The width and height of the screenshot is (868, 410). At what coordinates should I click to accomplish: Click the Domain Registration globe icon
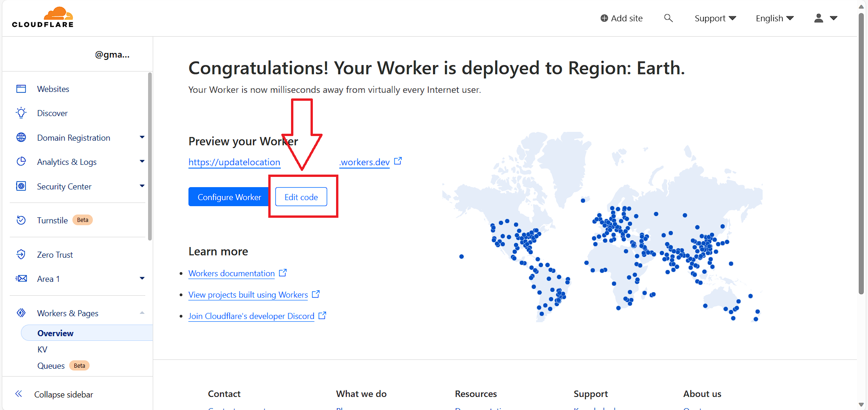coord(21,137)
